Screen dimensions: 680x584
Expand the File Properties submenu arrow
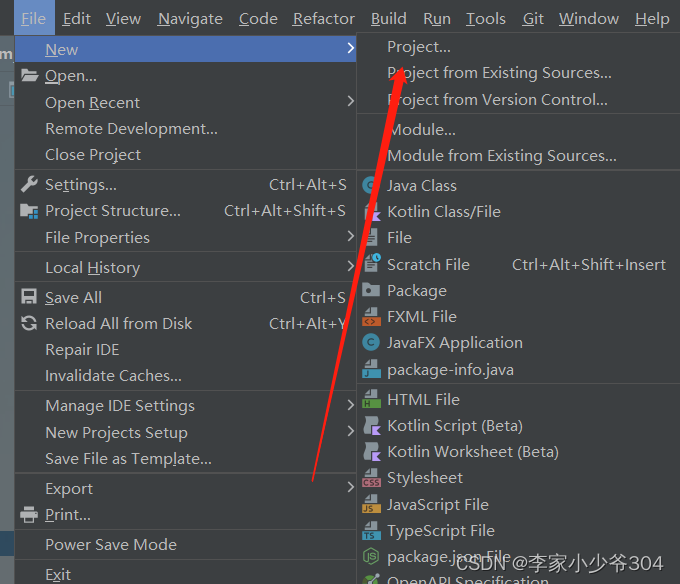pyautogui.click(x=350, y=236)
